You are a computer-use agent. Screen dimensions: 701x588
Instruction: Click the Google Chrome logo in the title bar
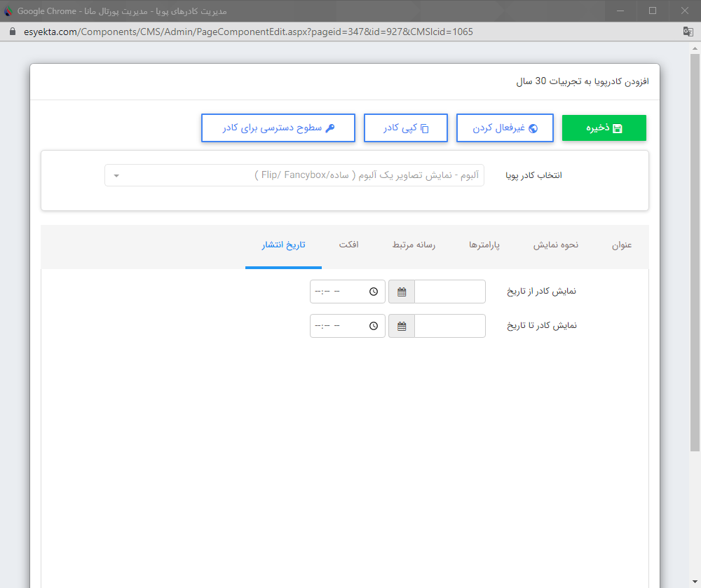tap(7, 11)
